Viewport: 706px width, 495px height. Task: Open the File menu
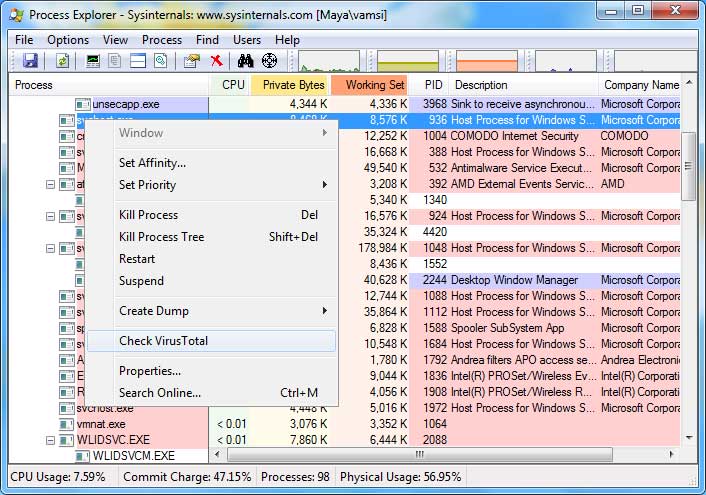pyautogui.click(x=24, y=40)
